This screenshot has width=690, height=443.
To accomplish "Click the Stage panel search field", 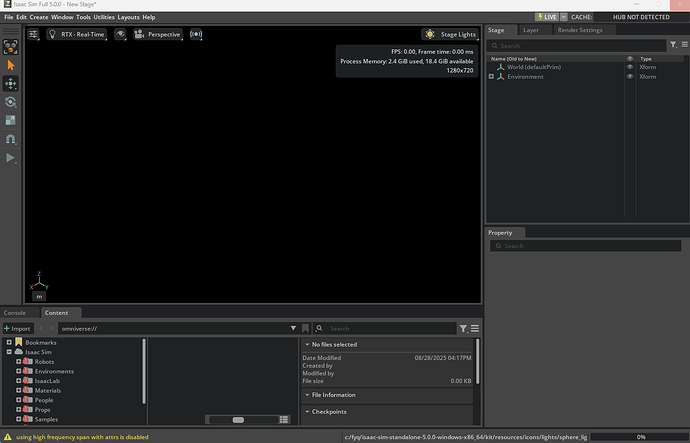I will click(576, 46).
